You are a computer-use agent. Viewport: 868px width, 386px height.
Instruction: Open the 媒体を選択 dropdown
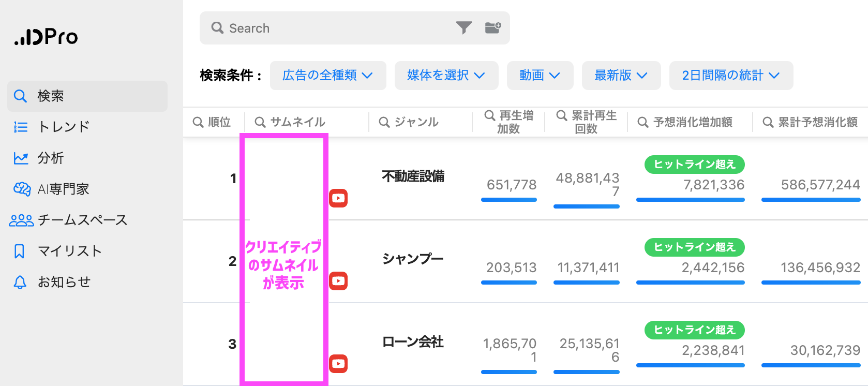coord(446,76)
